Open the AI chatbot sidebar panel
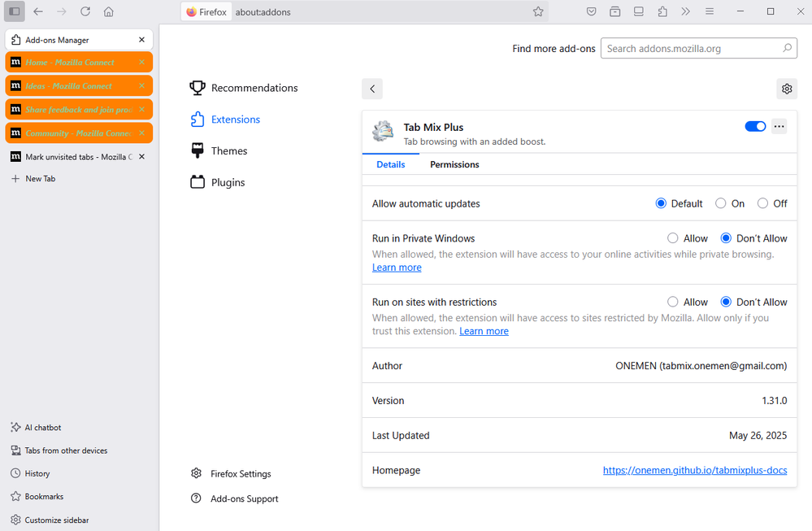 36,428
